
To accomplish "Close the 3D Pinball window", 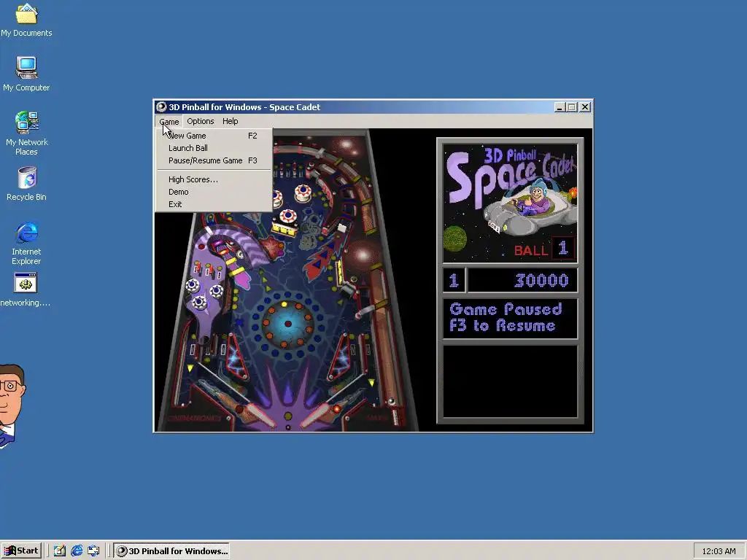I will click(585, 107).
